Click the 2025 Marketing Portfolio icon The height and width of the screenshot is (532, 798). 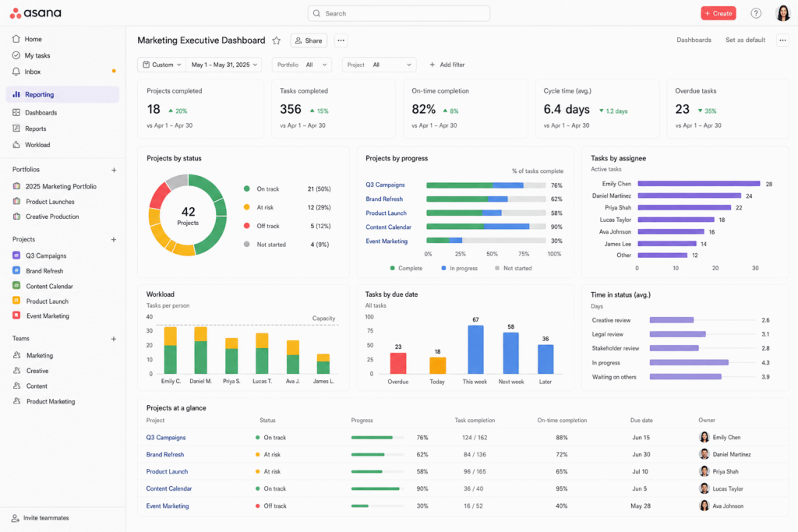pos(17,186)
